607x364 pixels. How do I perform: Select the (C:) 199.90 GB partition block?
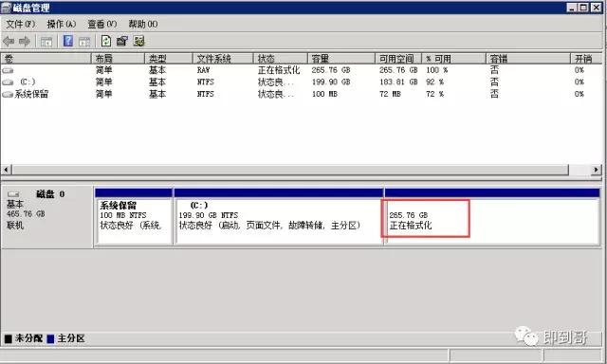point(279,217)
